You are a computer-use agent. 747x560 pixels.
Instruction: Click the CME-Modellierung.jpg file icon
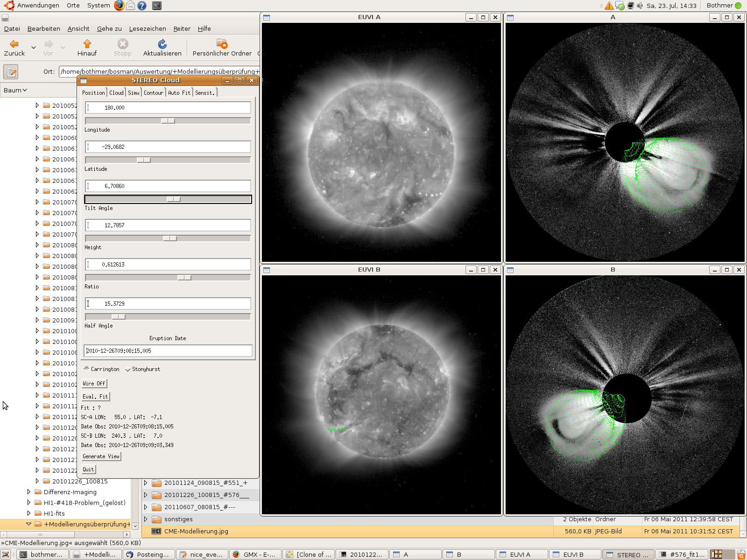[x=156, y=531]
